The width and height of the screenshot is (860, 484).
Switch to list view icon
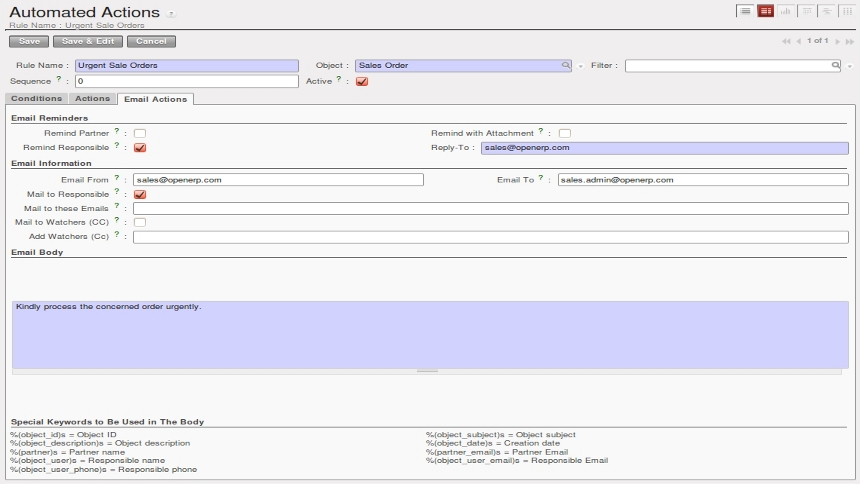[745, 11]
